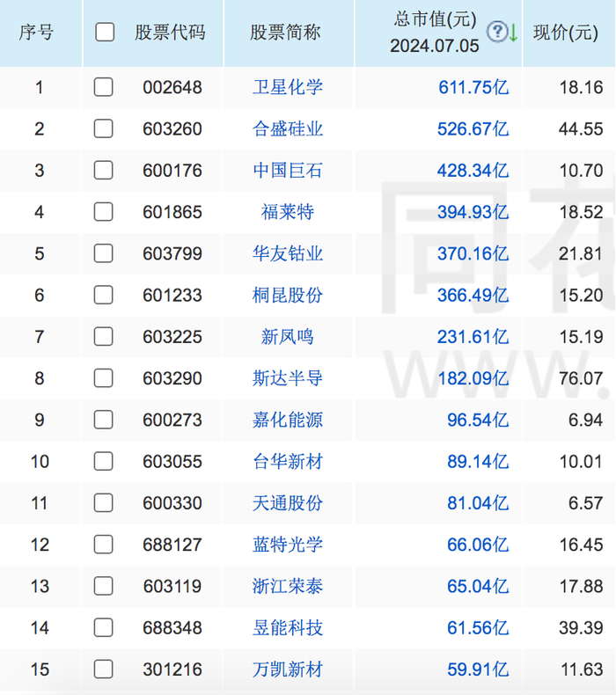Click the 65.04亿 market value
This screenshot has height=695, width=616.
click(478, 586)
